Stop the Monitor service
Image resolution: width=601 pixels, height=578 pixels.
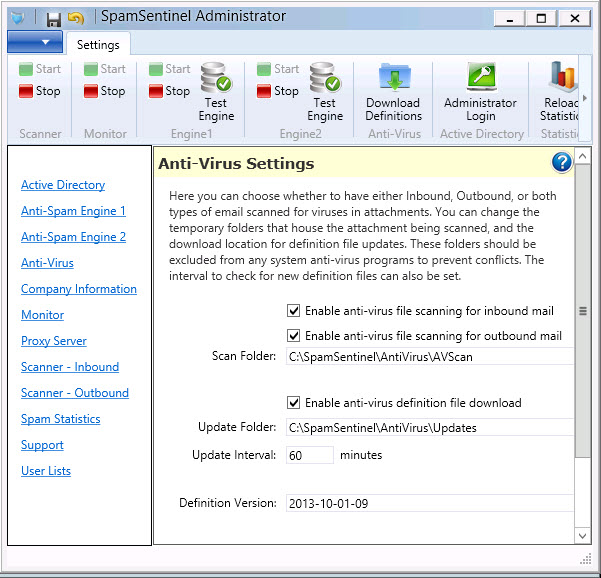point(105,91)
